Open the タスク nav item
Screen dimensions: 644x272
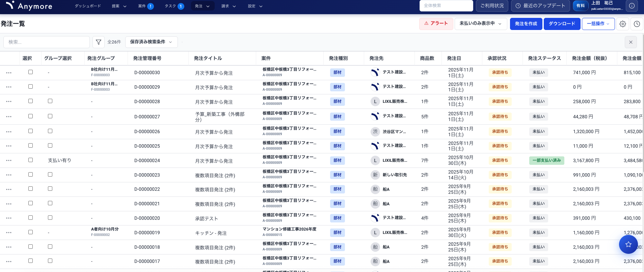pyautogui.click(x=170, y=6)
